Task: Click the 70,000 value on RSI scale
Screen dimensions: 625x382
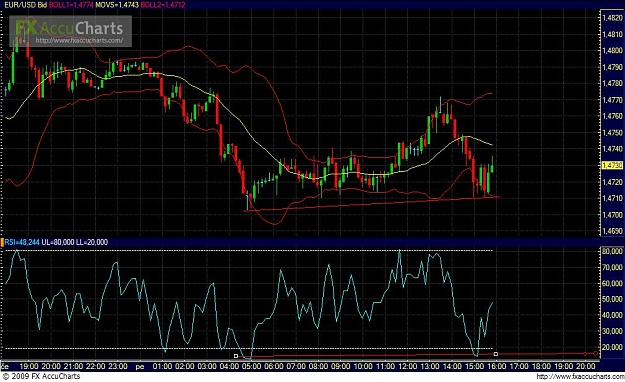Action: 612,267
